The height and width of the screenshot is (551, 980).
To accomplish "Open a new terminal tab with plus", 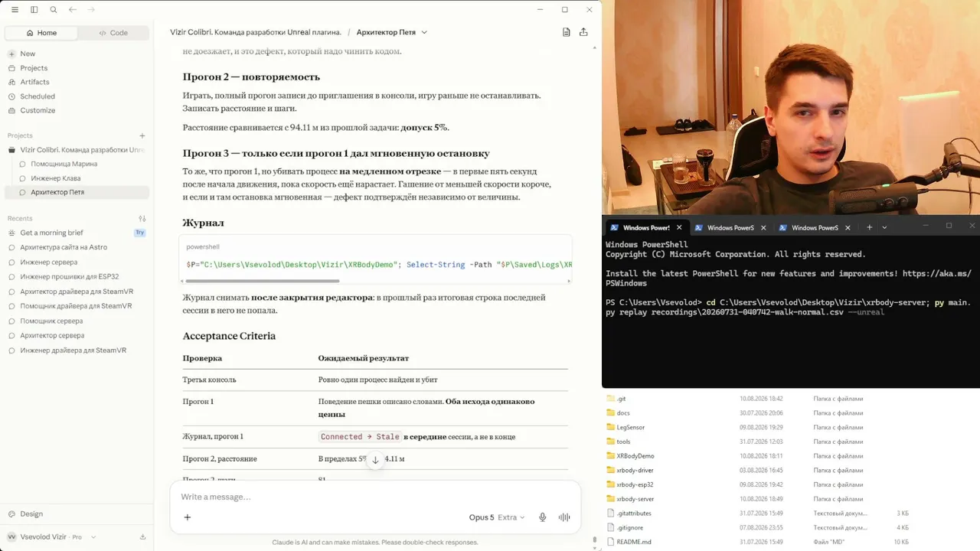I will click(869, 227).
